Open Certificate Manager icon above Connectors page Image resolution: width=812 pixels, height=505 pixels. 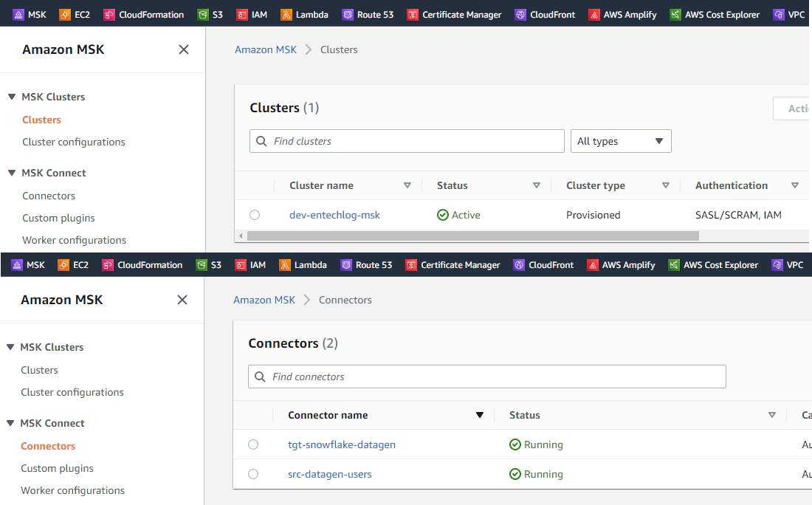[x=410, y=264]
